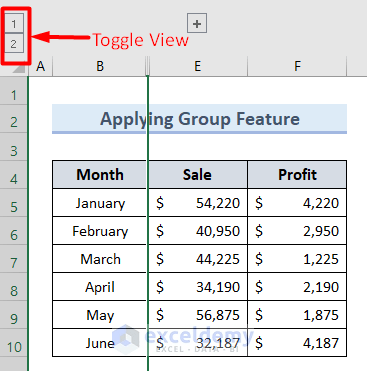Click sale value 56,875
The height and width of the screenshot is (371, 367).
(197, 315)
